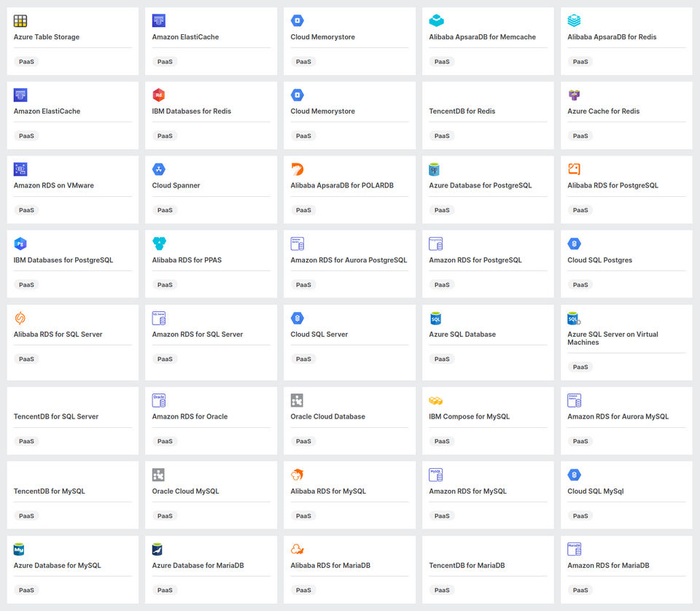Select Amazon RDS for Oracle title text
700x611 pixels.
pos(190,416)
